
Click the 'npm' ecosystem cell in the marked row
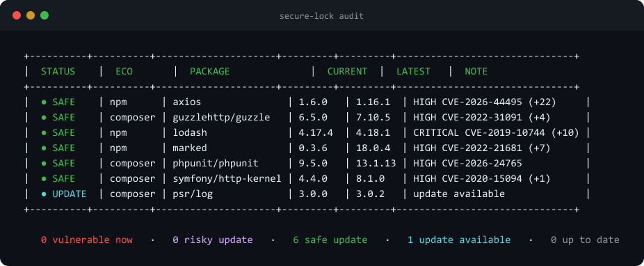click(x=118, y=148)
